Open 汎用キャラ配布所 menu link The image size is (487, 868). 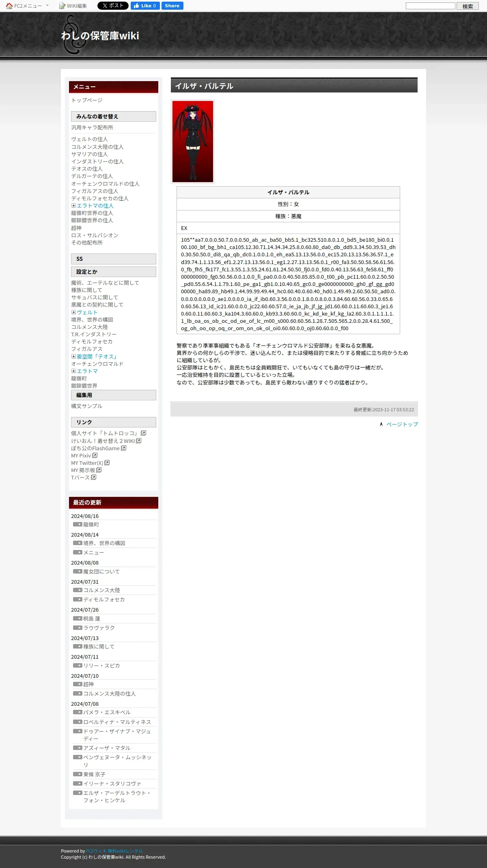click(x=92, y=127)
